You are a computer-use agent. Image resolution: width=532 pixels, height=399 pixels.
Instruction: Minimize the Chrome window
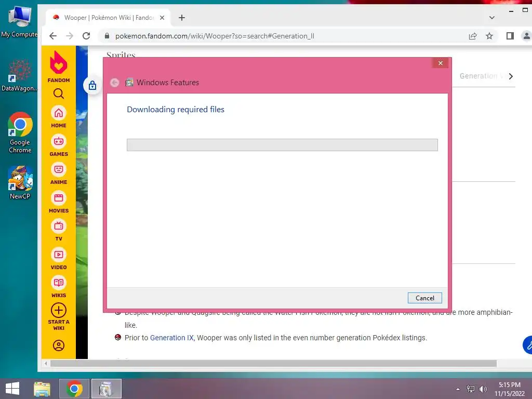point(511,11)
